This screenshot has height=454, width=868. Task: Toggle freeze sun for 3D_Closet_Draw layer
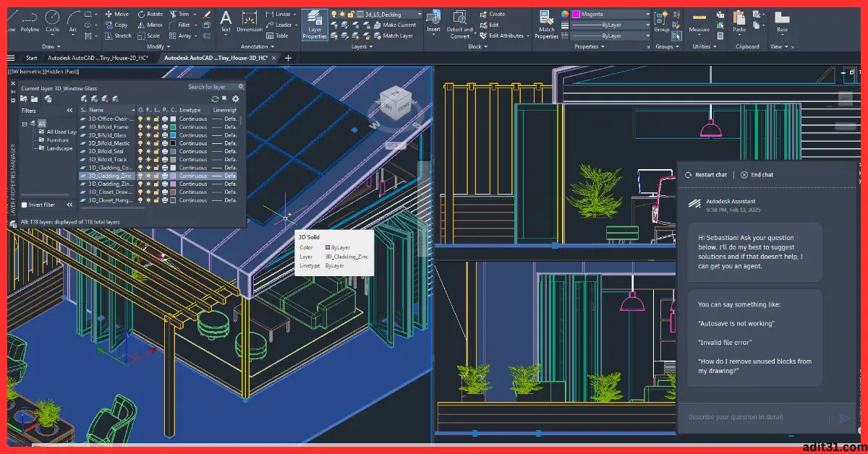[148, 192]
